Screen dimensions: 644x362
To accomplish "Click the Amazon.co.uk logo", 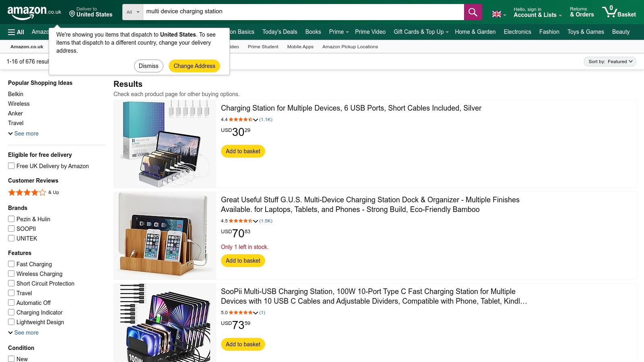I will [x=30, y=12].
